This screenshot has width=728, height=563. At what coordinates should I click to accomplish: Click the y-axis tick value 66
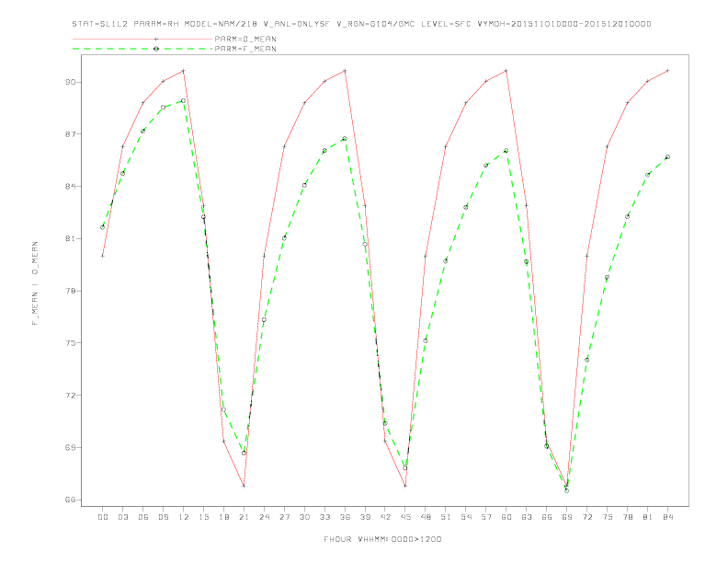[70, 500]
